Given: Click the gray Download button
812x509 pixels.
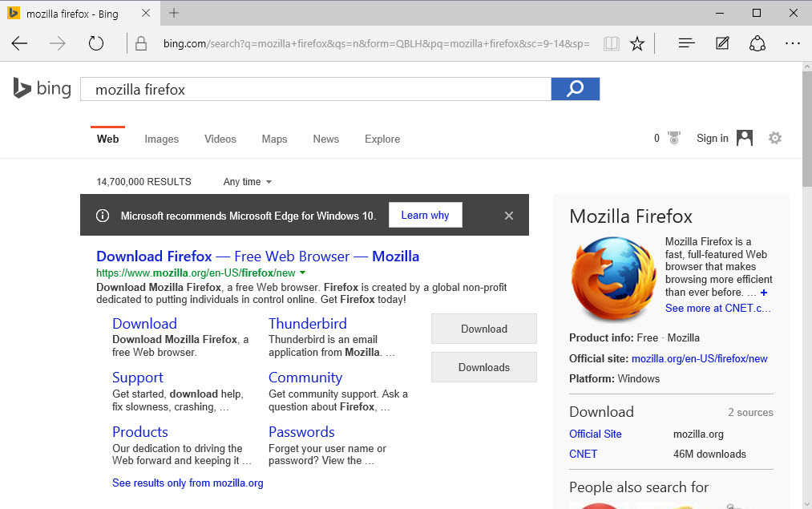Looking at the screenshot, I should coord(484,329).
